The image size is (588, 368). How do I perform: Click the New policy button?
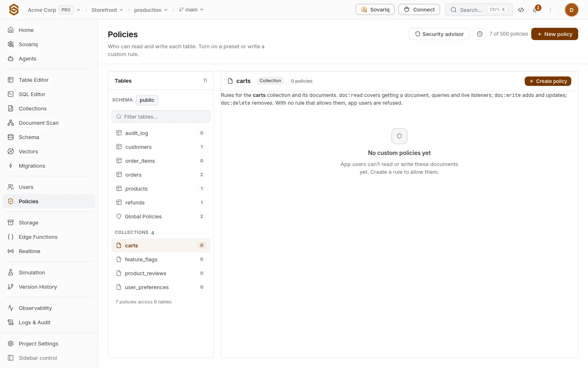tap(555, 34)
